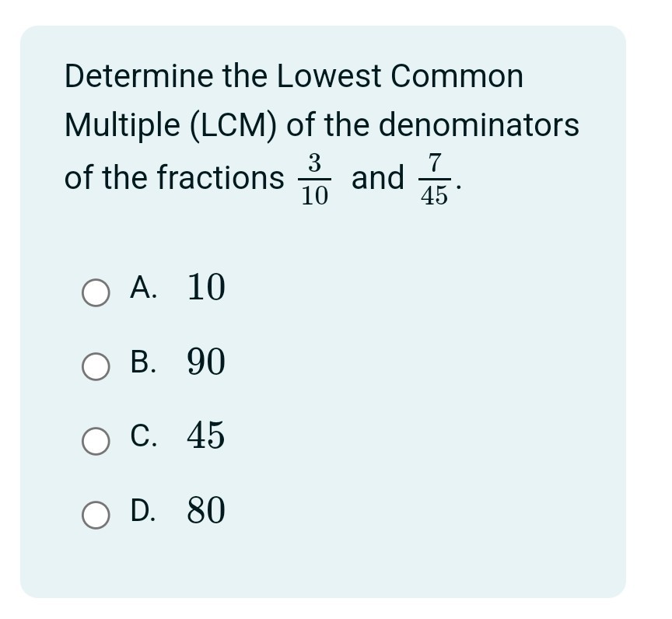This screenshot has height=619, width=672.
Task: Click the answer value 90
Action: click(205, 362)
